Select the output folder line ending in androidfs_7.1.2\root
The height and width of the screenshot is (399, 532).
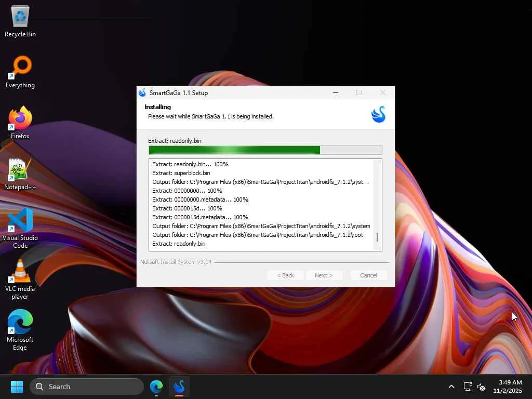point(258,235)
